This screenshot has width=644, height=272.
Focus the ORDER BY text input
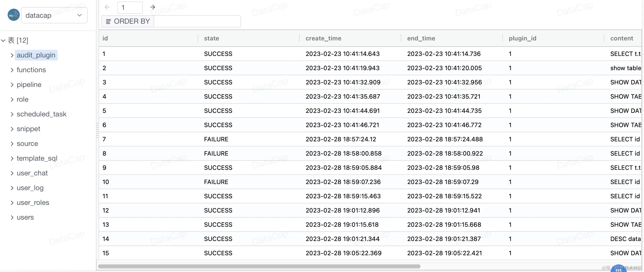click(197, 21)
